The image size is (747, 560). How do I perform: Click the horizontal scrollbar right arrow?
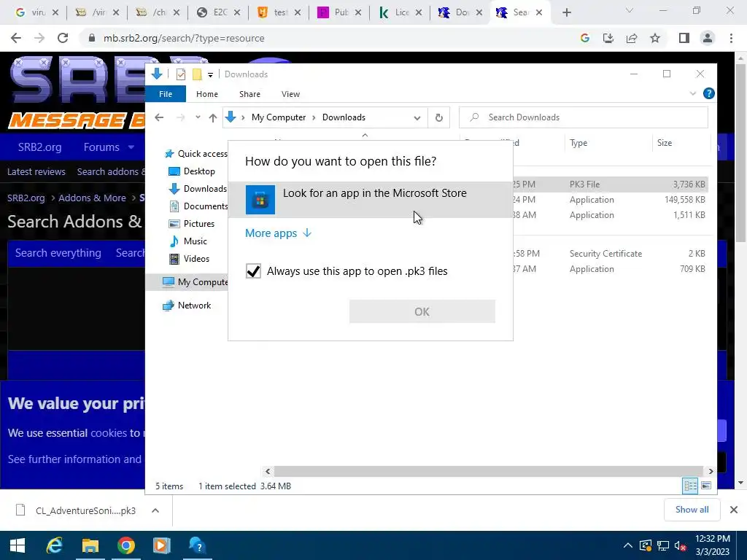tap(711, 472)
